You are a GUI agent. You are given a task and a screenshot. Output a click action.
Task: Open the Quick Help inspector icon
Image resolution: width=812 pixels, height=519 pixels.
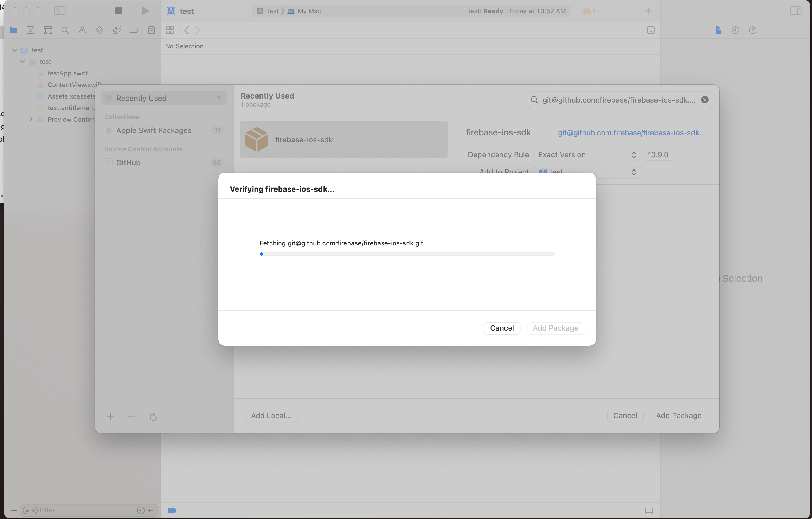(753, 30)
